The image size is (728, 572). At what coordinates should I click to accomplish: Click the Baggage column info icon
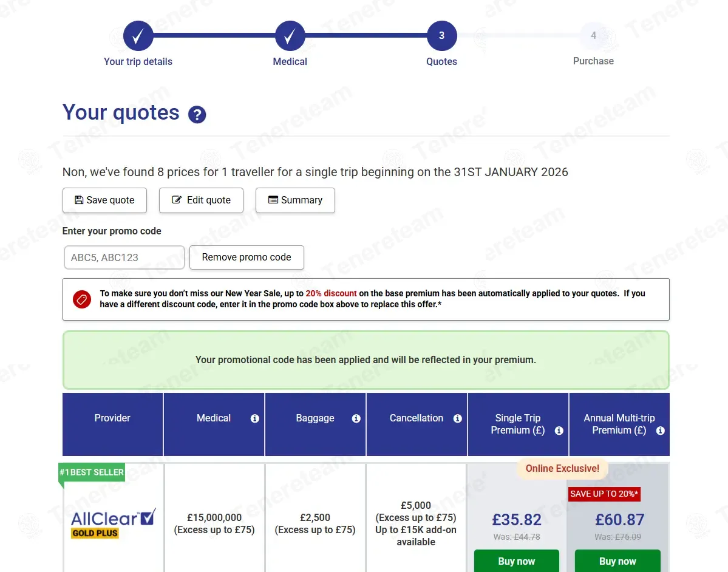click(356, 418)
